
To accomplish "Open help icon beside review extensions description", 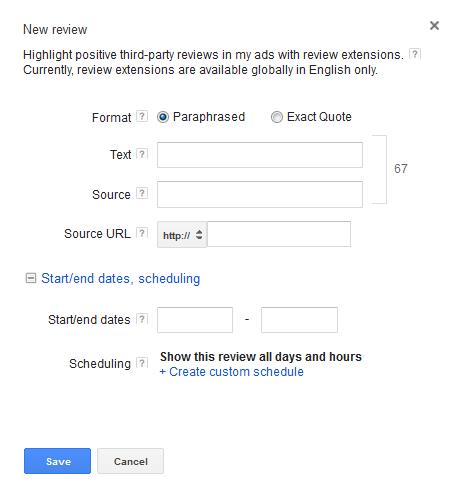I will (x=415, y=54).
